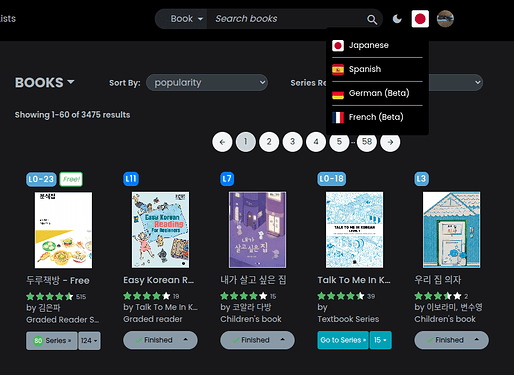Click Graded Reader S... category text
Screen dimensions: 514x375
(x=63, y=320)
